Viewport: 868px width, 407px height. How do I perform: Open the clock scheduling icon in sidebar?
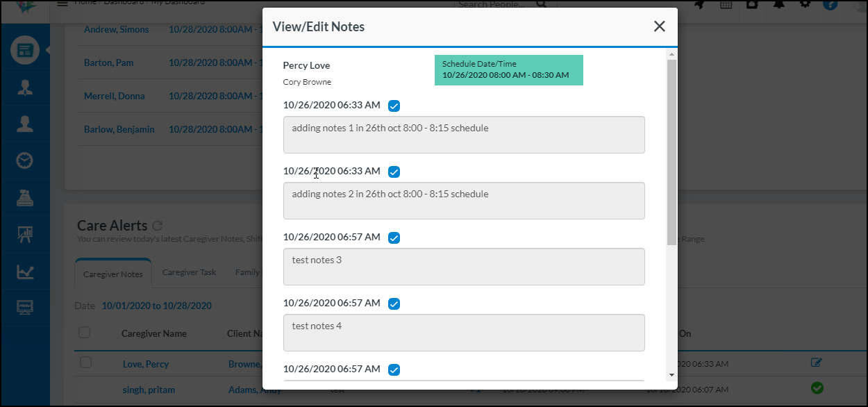25,160
